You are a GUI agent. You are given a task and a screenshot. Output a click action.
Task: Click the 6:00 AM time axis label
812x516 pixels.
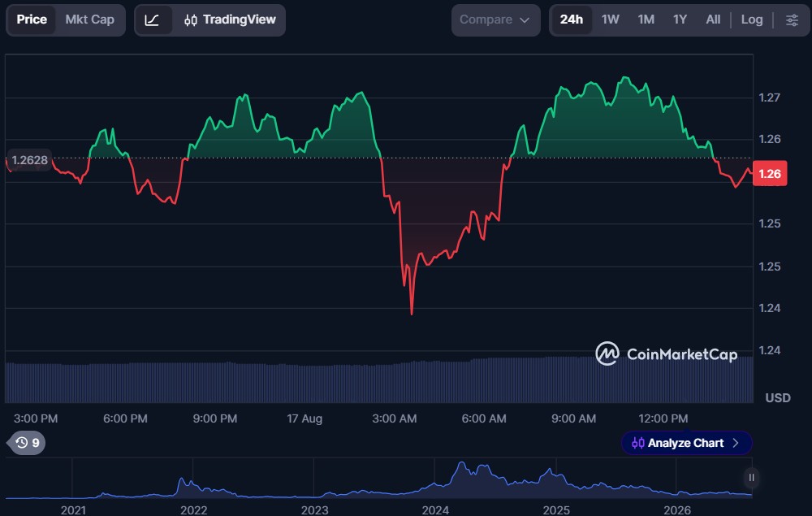[484, 418]
